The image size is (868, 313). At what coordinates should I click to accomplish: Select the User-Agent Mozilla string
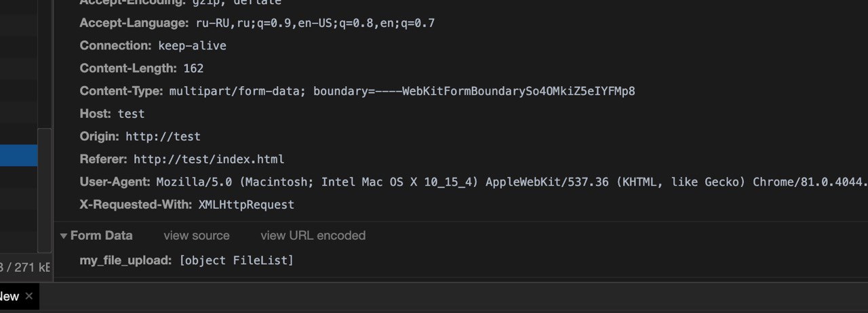pyautogui.click(x=512, y=182)
